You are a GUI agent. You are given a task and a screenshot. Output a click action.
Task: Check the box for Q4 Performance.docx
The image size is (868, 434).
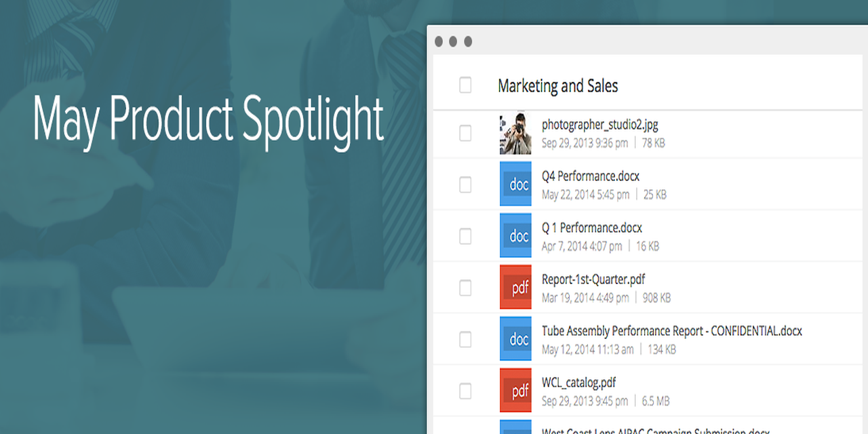[465, 184]
